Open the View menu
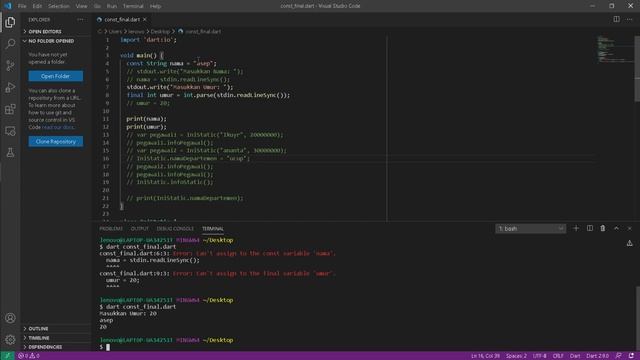 (81, 6)
